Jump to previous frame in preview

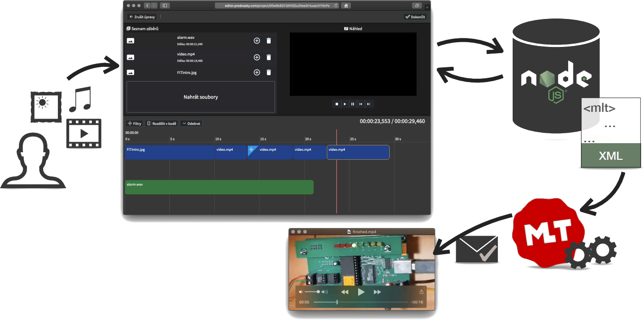360,104
